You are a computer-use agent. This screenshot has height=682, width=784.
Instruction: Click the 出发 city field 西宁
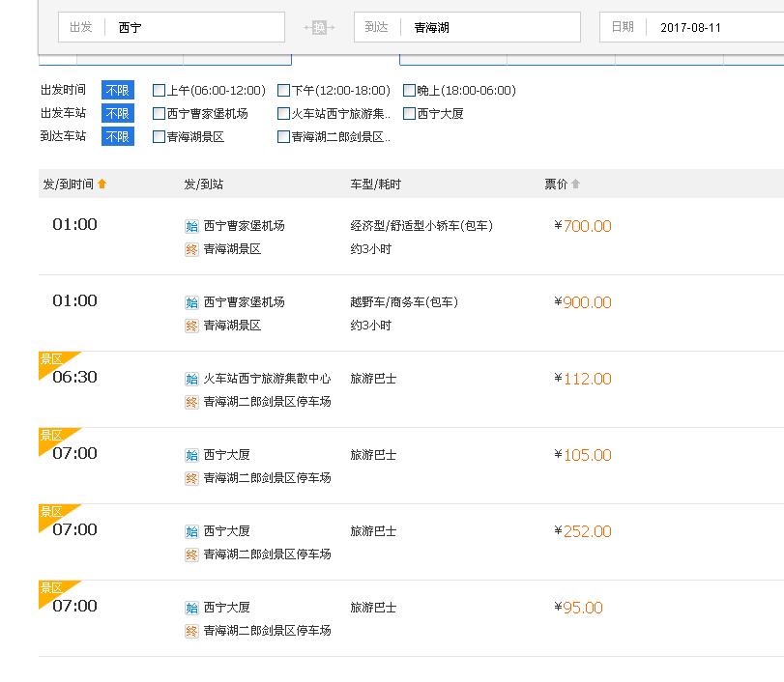171,27
